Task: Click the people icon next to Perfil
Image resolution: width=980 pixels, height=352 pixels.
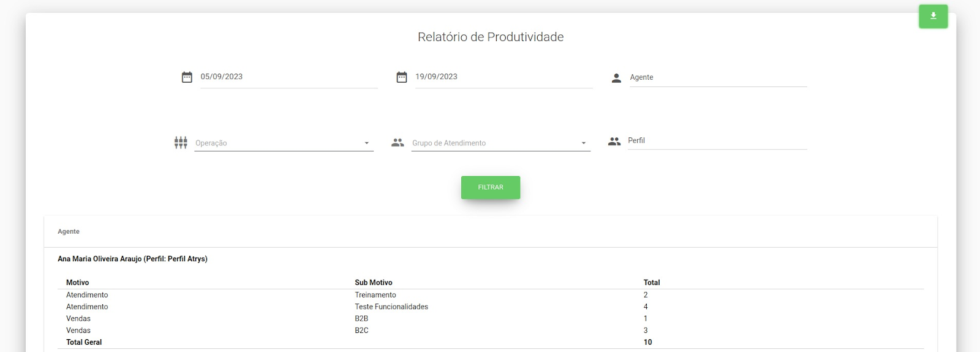Action: (x=614, y=141)
